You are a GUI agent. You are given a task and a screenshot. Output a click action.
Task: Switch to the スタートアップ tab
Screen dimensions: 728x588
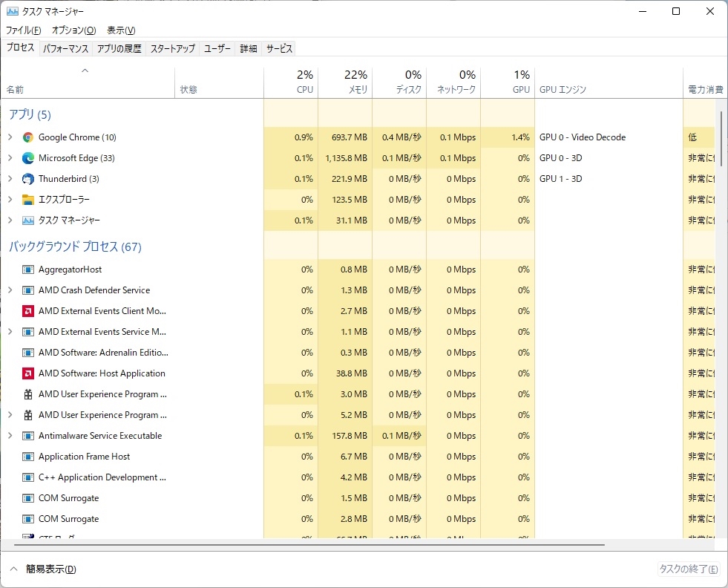[x=173, y=49]
